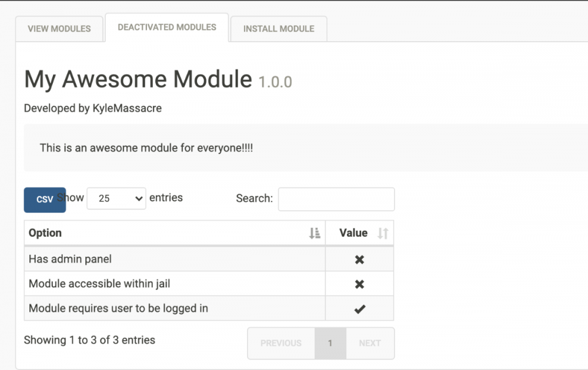Click the checkmark icon for login requirement

pyautogui.click(x=359, y=309)
